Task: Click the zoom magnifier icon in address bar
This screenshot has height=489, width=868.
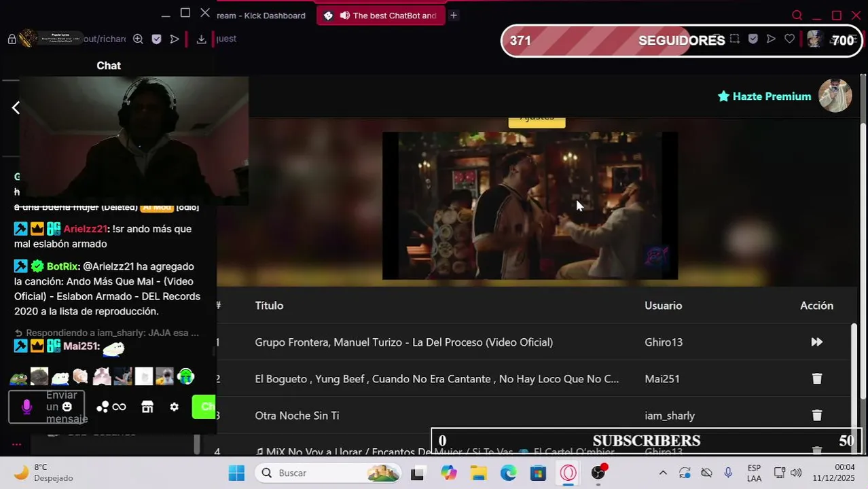Action: 138,39
